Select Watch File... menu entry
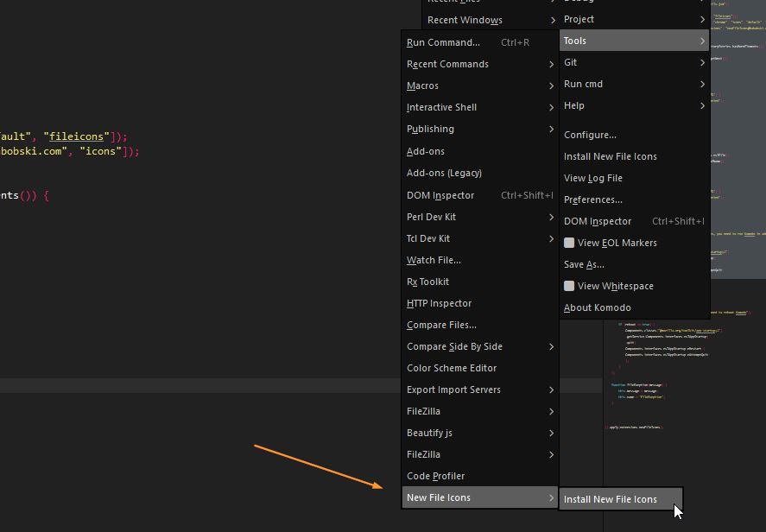Image resolution: width=766 pixels, height=532 pixels. point(480,260)
